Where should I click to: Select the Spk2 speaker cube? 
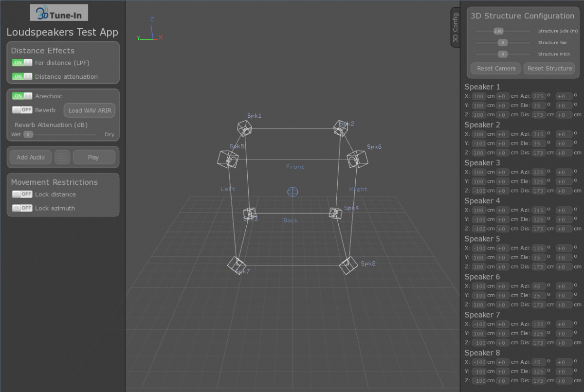click(340, 128)
